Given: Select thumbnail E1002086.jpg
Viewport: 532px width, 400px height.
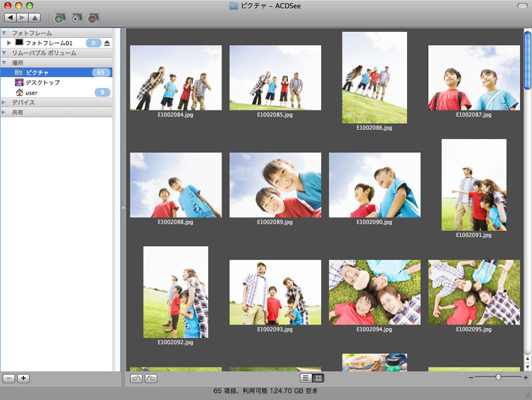Looking at the screenshot, I should [374, 78].
